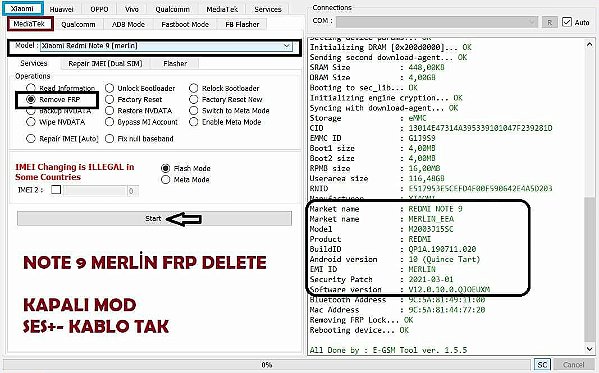Select Repair IMEI (Auto) operation

(x=62, y=138)
